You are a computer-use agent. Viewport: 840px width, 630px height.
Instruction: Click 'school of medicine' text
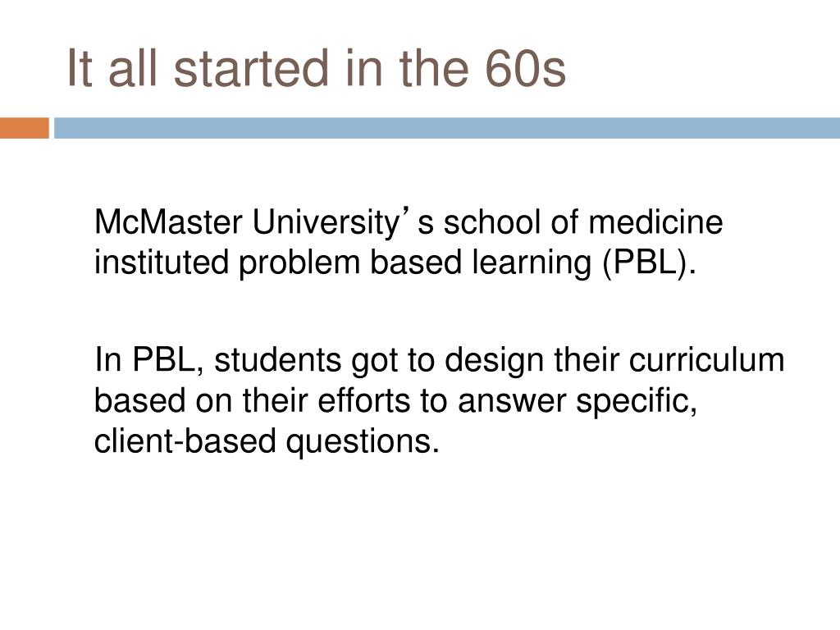[583, 221]
